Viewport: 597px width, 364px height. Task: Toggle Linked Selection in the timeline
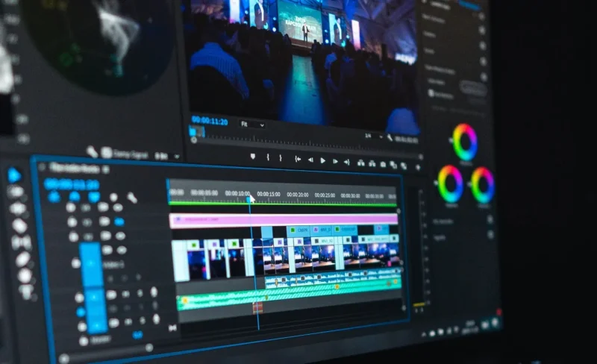(x=94, y=197)
